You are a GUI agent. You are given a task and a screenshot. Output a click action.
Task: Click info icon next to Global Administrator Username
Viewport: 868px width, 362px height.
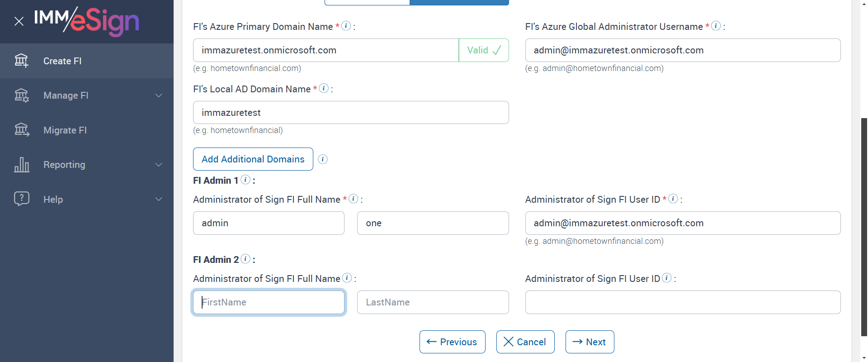[x=716, y=26]
